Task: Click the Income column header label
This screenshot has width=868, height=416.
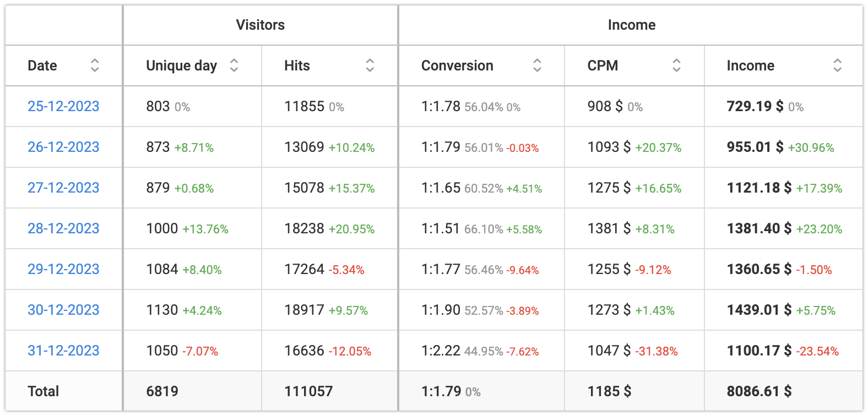Action: pyautogui.click(x=751, y=65)
